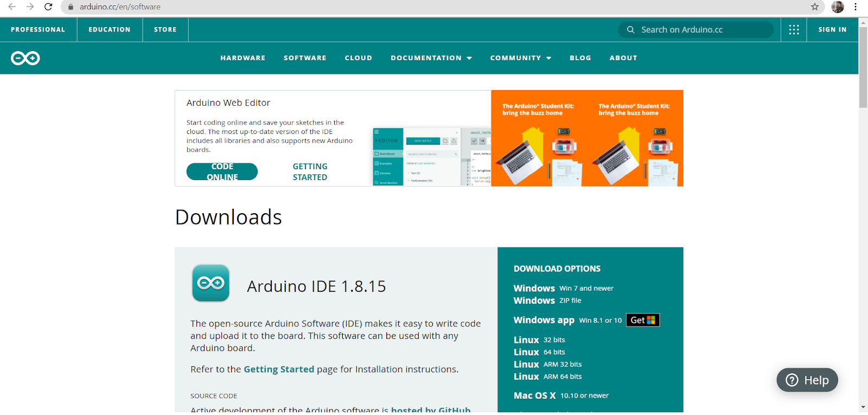Click the Search on Arduino.cc field

[x=696, y=30]
